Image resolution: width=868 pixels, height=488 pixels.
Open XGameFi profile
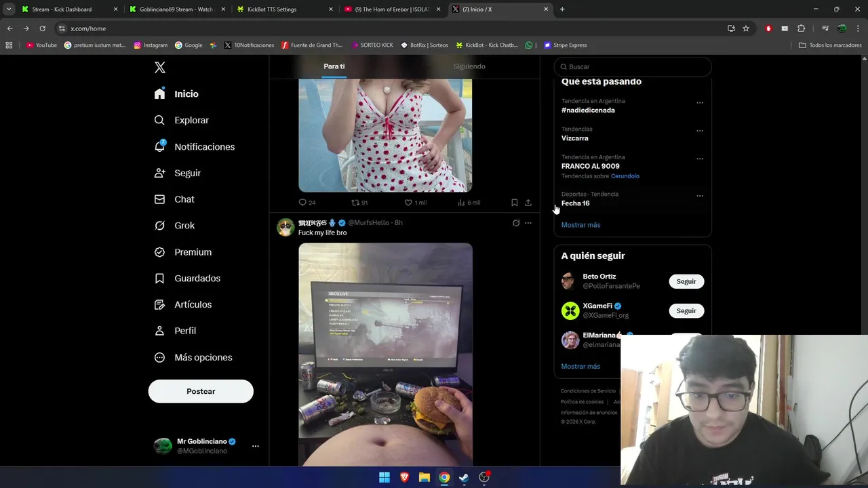(597, 306)
